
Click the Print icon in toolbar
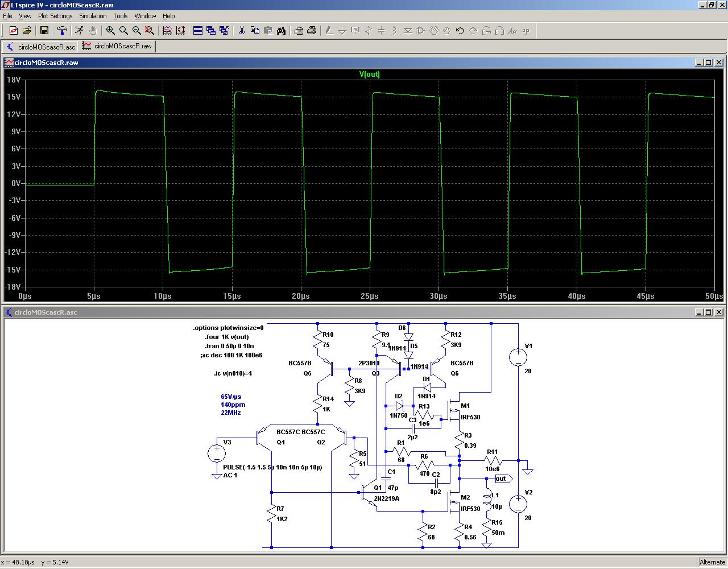[312, 31]
